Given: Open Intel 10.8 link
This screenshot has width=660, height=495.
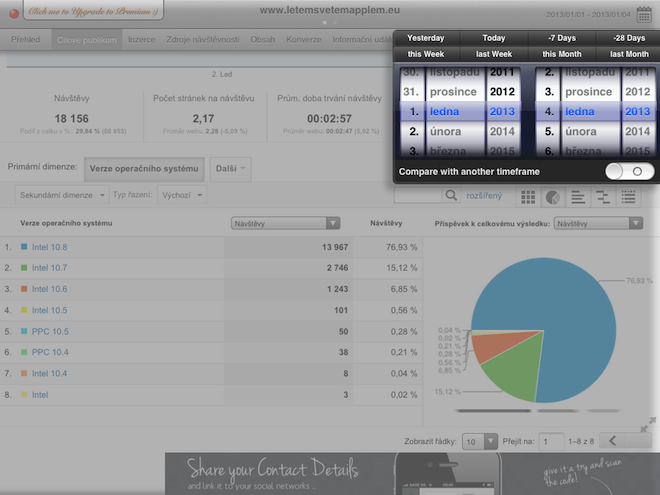Looking at the screenshot, I should (x=49, y=247).
